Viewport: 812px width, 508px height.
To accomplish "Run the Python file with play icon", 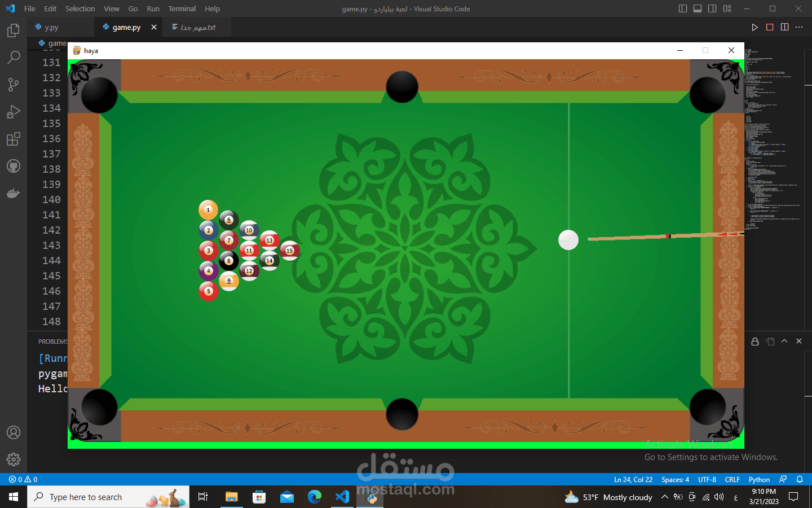I will click(x=754, y=27).
